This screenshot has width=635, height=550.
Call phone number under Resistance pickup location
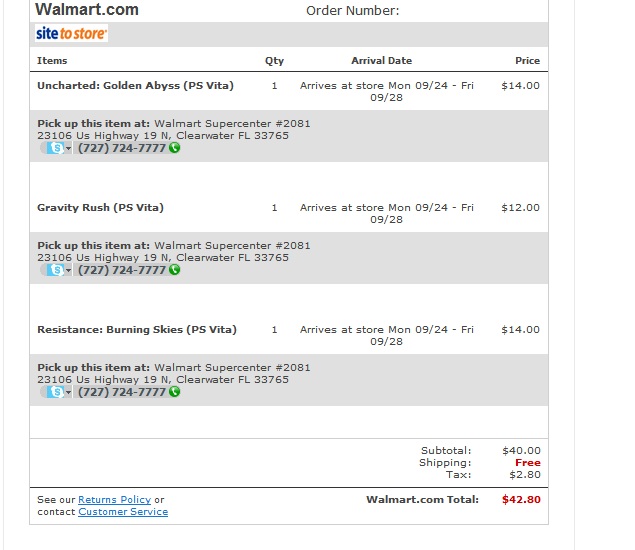(x=121, y=392)
